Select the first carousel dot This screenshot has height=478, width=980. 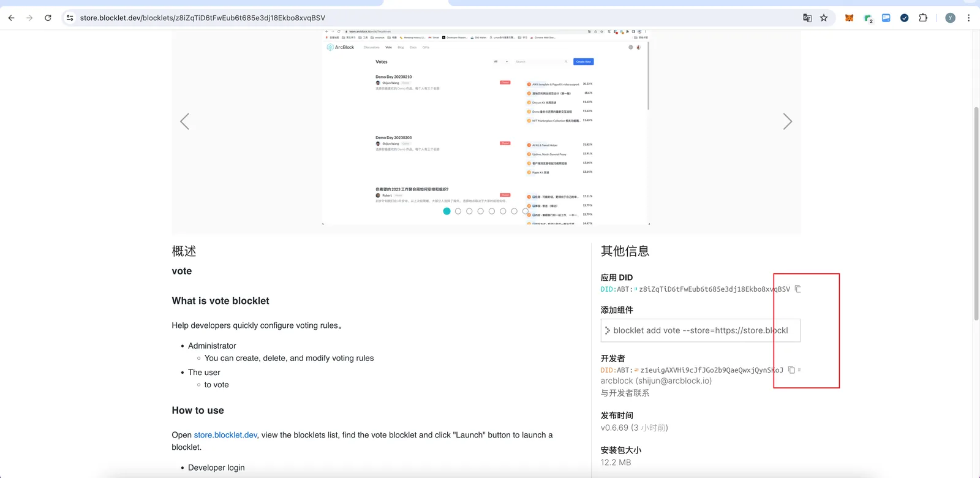pyautogui.click(x=447, y=211)
